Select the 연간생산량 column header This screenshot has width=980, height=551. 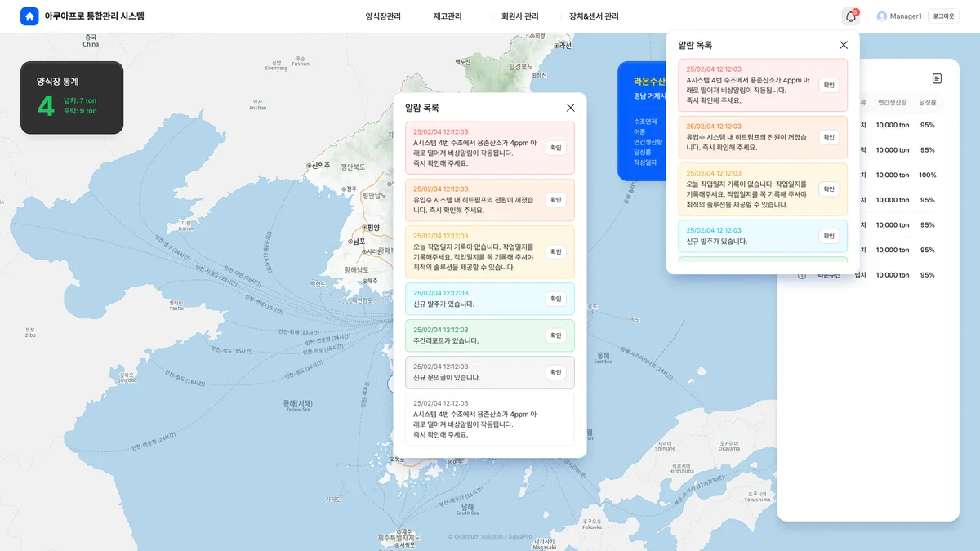click(x=893, y=103)
